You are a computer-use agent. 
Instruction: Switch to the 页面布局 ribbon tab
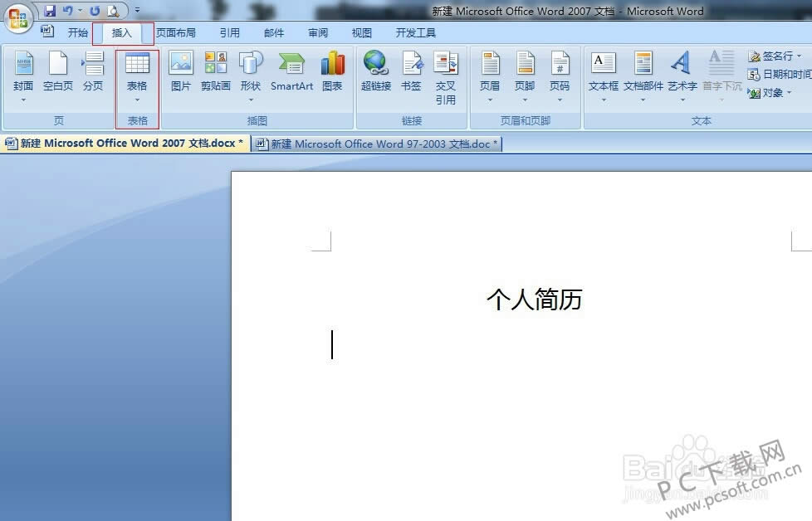(176, 32)
